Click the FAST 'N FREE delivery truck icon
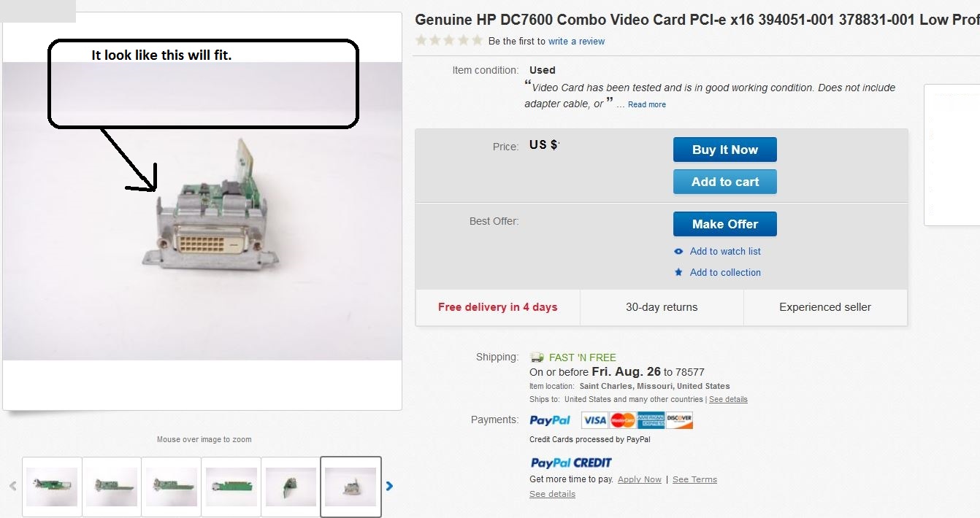The height and width of the screenshot is (518, 980). point(537,357)
